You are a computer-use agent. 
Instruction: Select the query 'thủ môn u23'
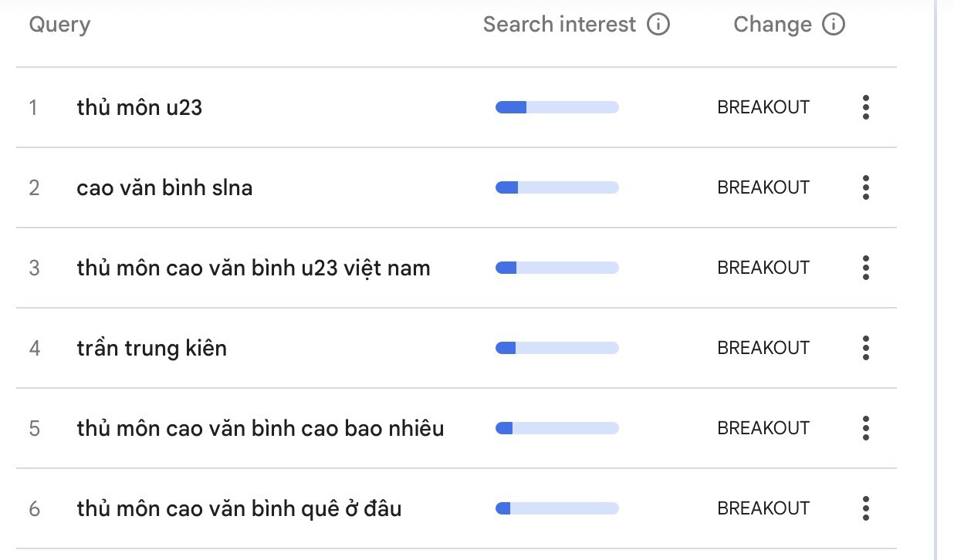tap(140, 107)
